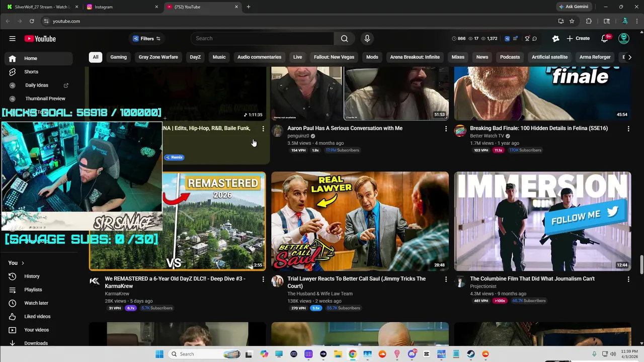Click the star-shaped icon left of Create

click(x=555, y=39)
